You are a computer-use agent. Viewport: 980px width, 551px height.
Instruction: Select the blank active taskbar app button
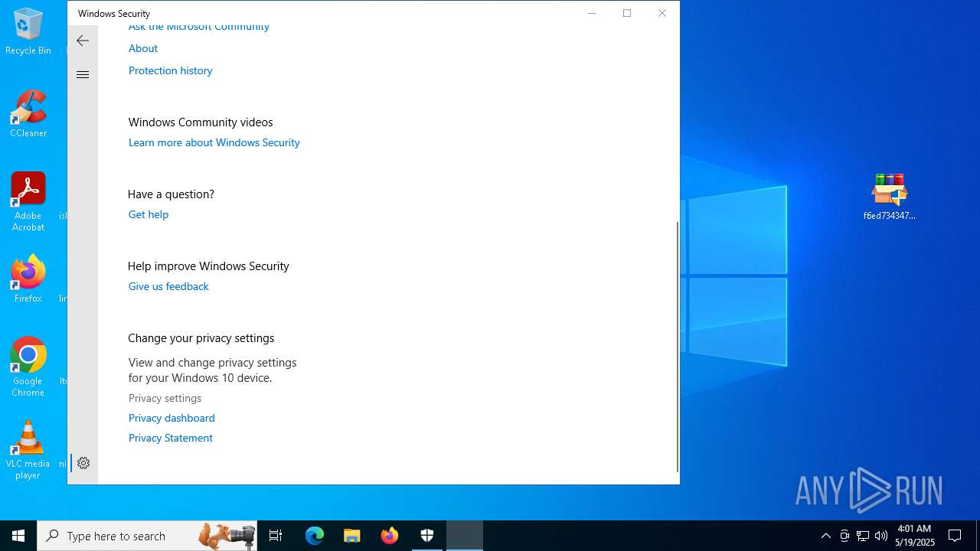(465, 536)
